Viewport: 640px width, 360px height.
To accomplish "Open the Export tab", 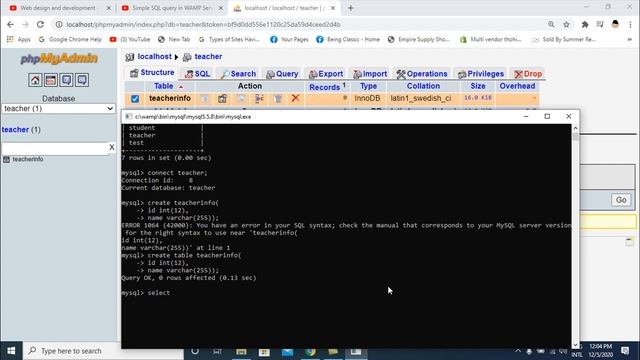I will [326, 74].
